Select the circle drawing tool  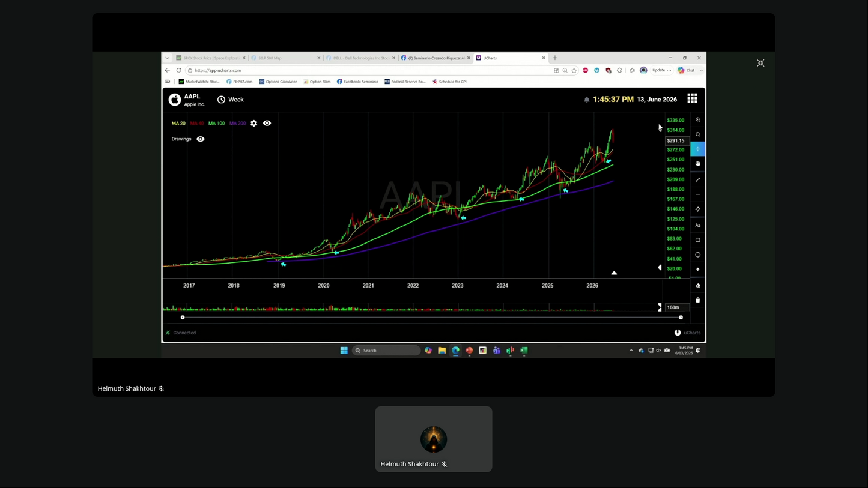(x=697, y=255)
